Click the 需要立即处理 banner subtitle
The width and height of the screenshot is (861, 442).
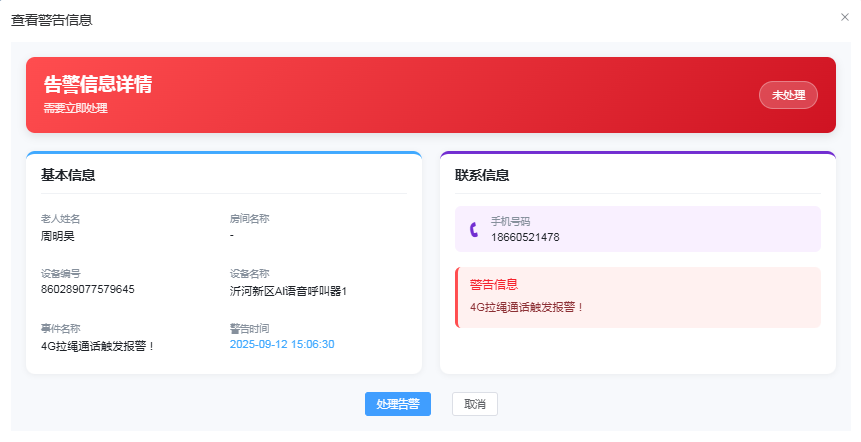[75, 108]
